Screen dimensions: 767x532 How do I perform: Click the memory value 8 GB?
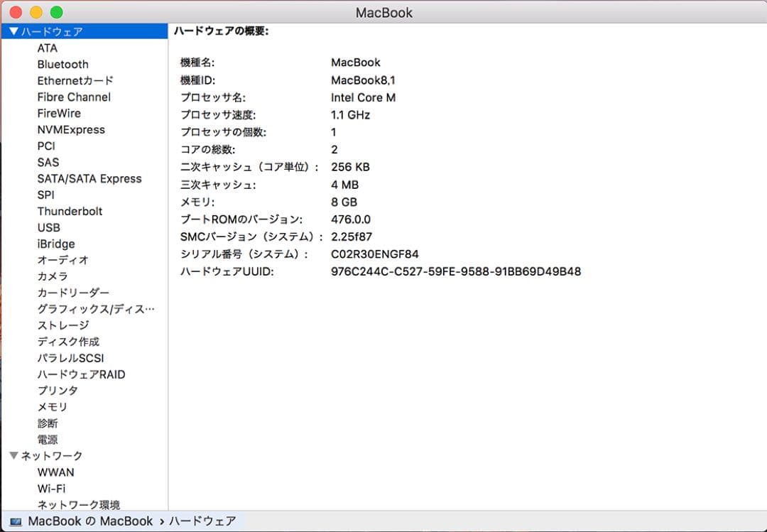click(344, 202)
